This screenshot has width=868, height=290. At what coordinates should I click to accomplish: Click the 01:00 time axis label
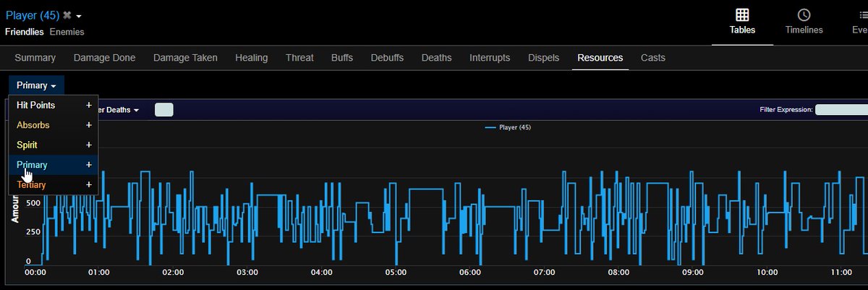point(98,273)
